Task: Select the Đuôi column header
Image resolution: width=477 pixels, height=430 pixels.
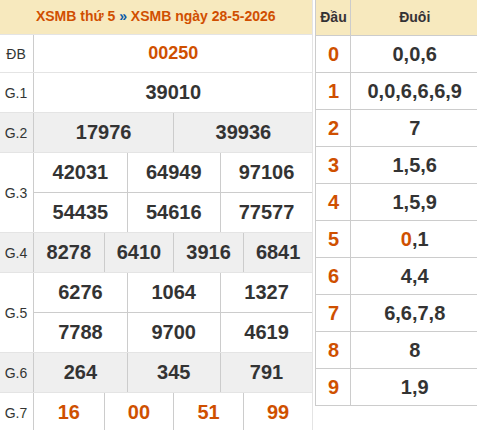Action: (414, 17)
